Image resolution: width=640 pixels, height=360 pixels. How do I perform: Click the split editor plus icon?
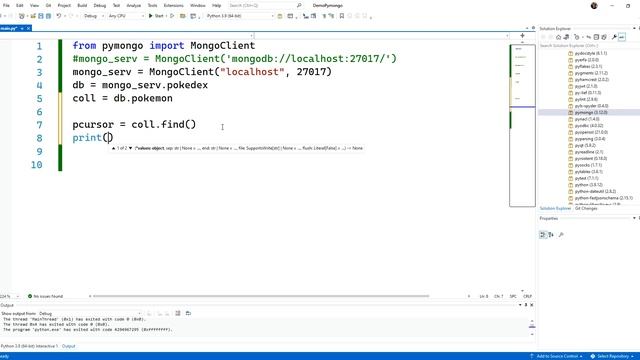click(522, 36)
